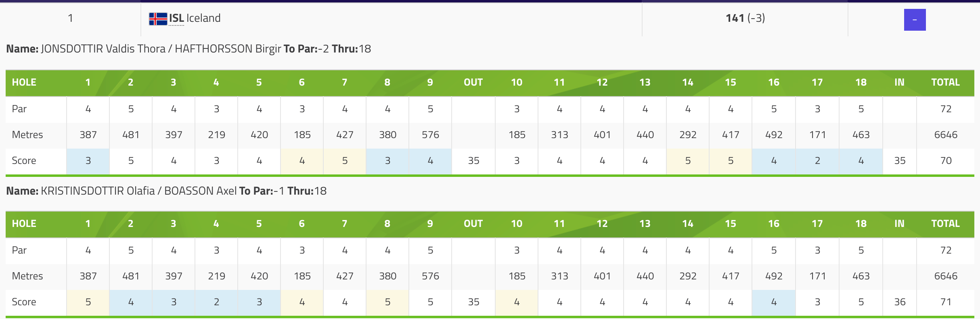
Task: Click the rank 1 position cell
Action: [x=70, y=18]
